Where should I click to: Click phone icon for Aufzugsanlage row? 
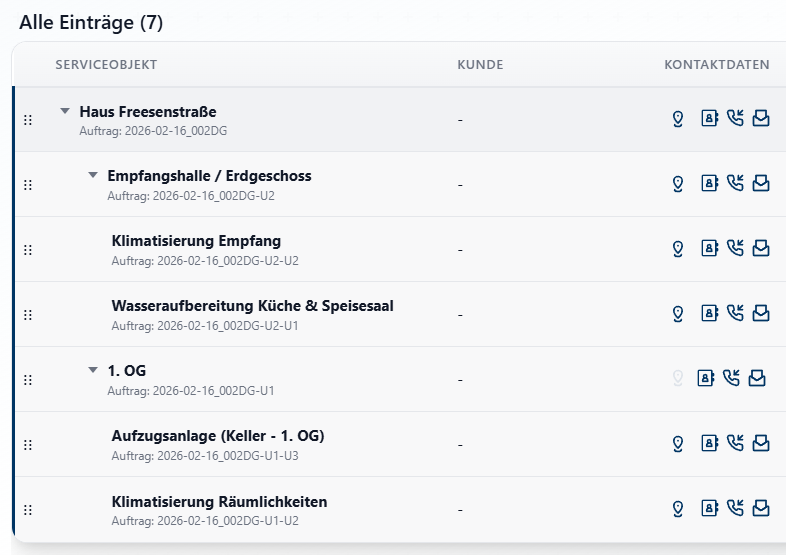click(735, 443)
